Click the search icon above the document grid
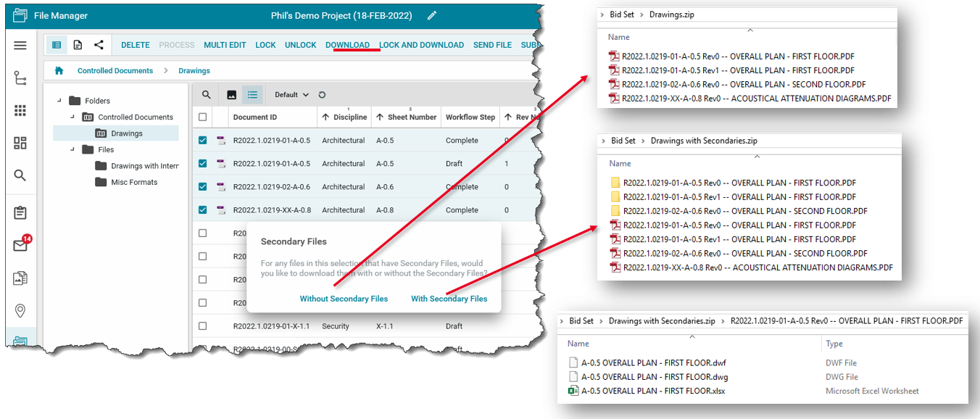 coord(207,95)
